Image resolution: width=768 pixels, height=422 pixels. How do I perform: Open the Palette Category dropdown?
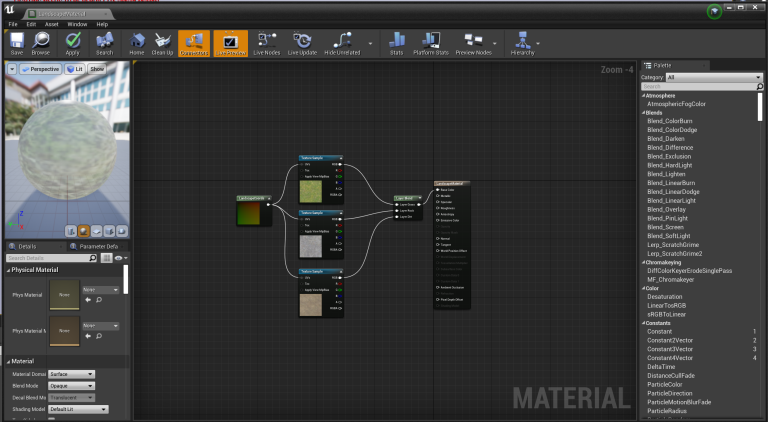coord(713,77)
